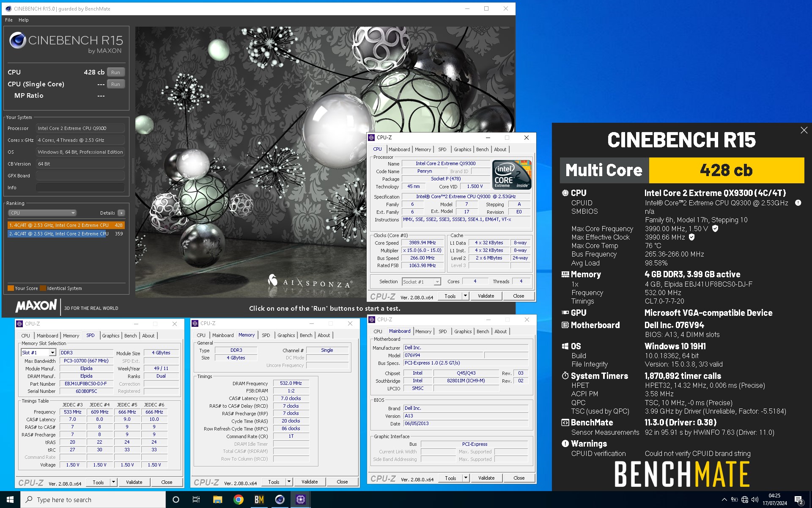Image resolution: width=812 pixels, height=508 pixels.
Task: Open Tools dropdown arrow in SPD CPU-Z window
Action: 113,482
